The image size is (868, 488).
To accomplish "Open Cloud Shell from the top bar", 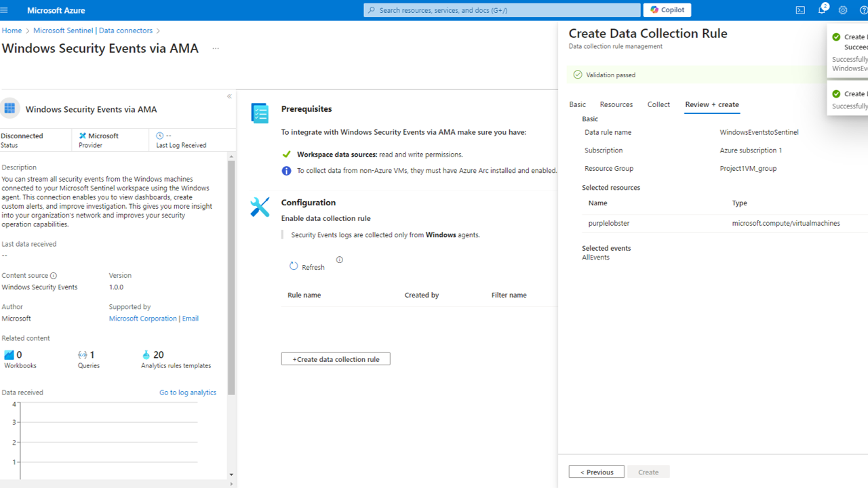I will tap(800, 10).
